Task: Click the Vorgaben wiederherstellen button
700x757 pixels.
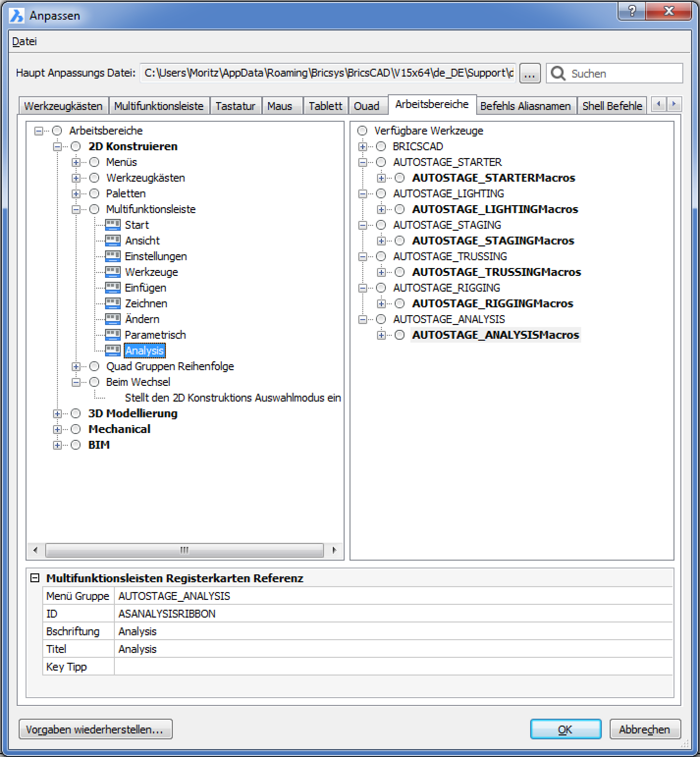Action: point(96,730)
